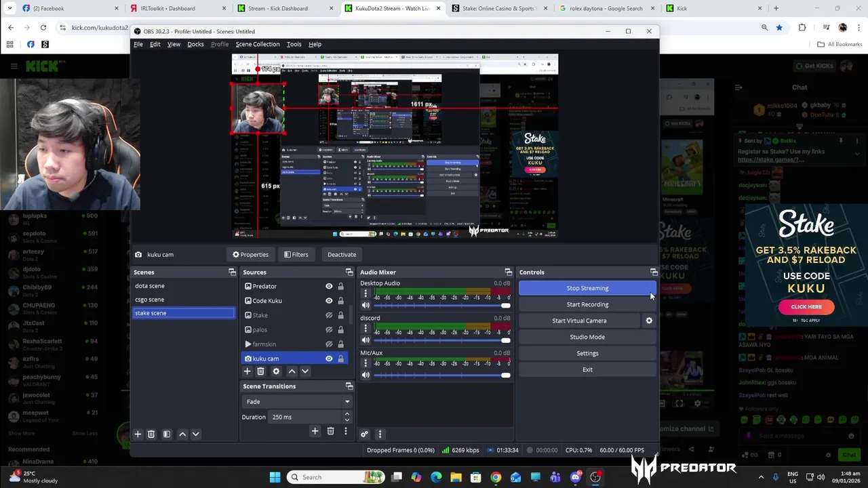Click the Deactivate button
This screenshot has width=868, height=488.
[x=342, y=255]
